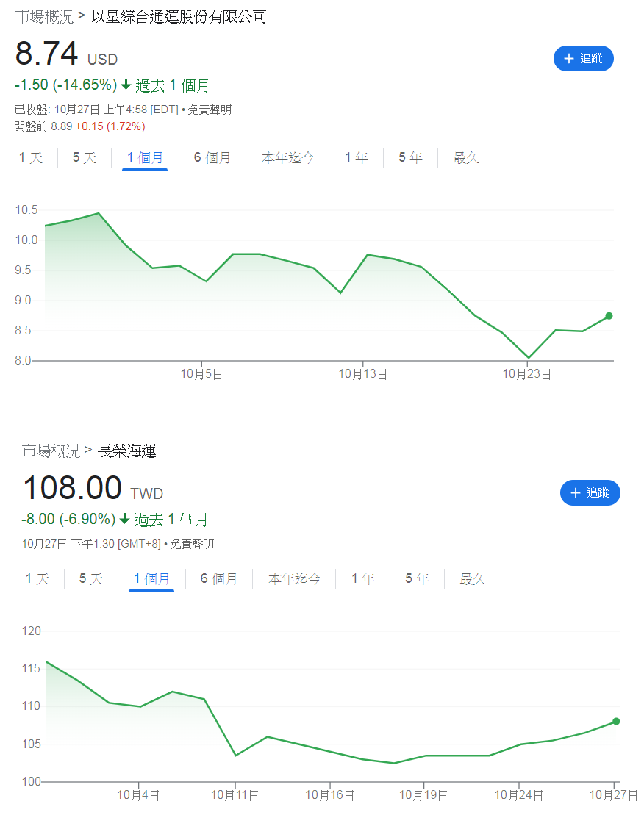This screenshot has height=829, width=644.
Task: Show 本年迄今 range for ZIM chart
Action: 288,157
